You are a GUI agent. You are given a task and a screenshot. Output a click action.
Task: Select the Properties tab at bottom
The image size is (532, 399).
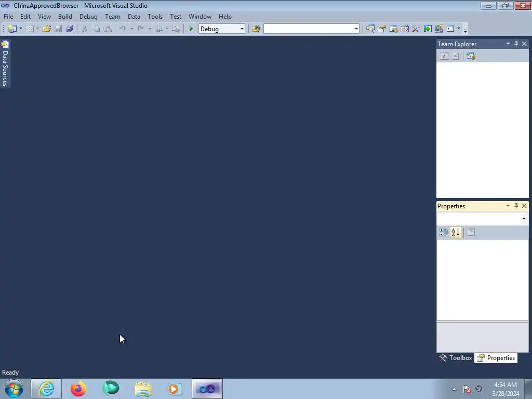coord(496,358)
